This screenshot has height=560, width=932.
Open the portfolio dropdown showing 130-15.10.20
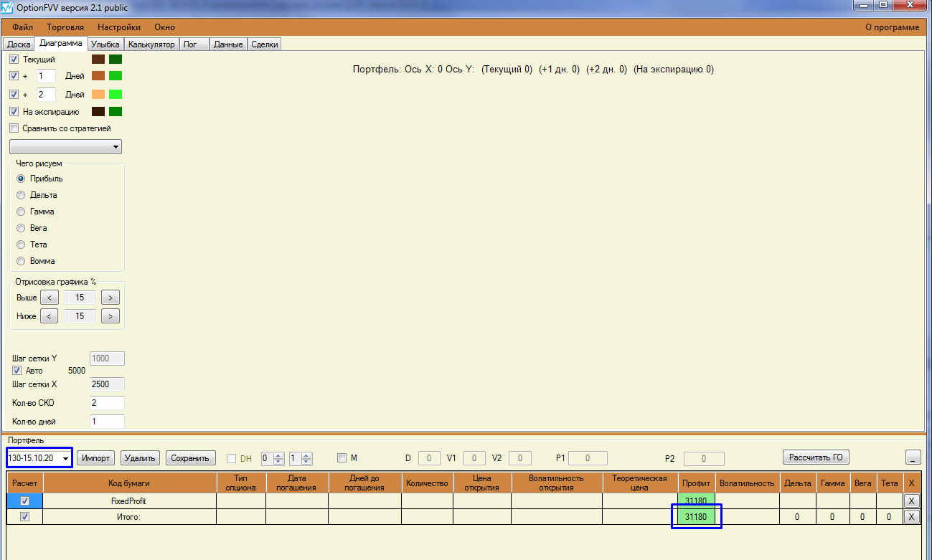click(39, 457)
